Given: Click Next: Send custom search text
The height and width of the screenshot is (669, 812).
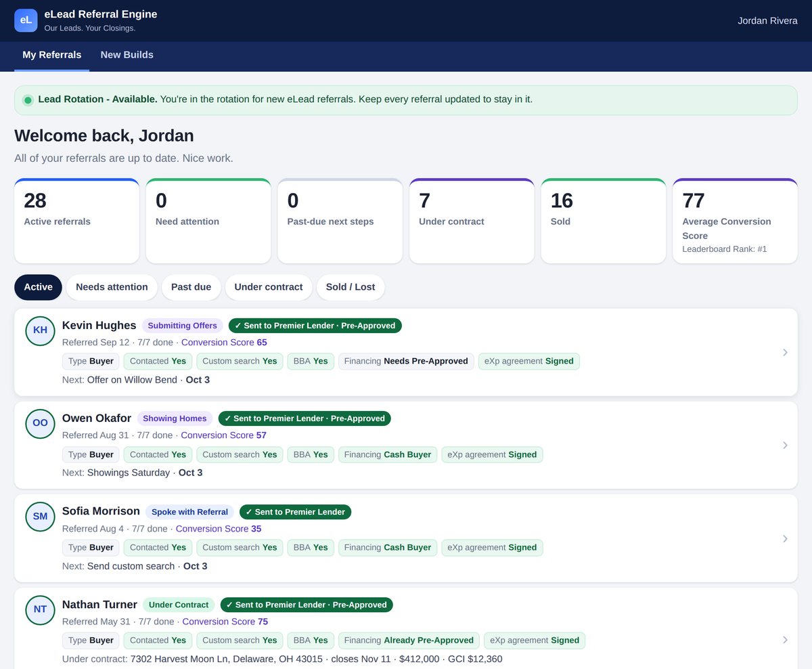Looking at the screenshot, I should (135, 566).
